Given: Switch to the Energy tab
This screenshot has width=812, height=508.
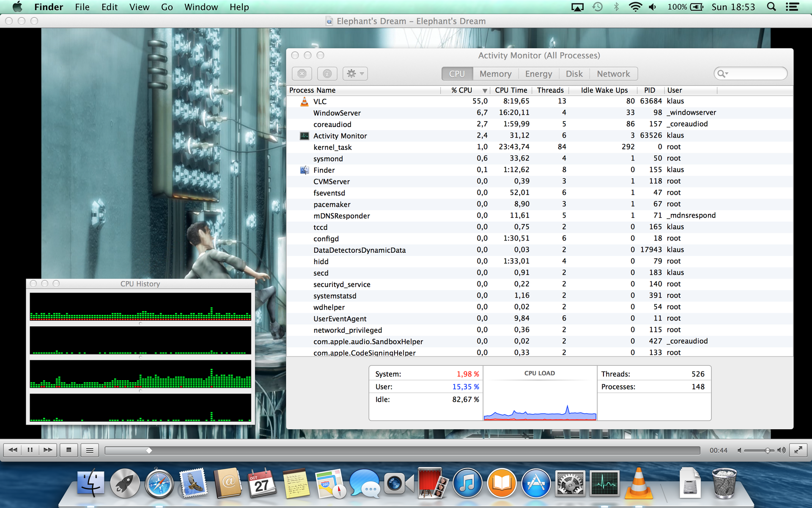Looking at the screenshot, I should pos(538,74).
